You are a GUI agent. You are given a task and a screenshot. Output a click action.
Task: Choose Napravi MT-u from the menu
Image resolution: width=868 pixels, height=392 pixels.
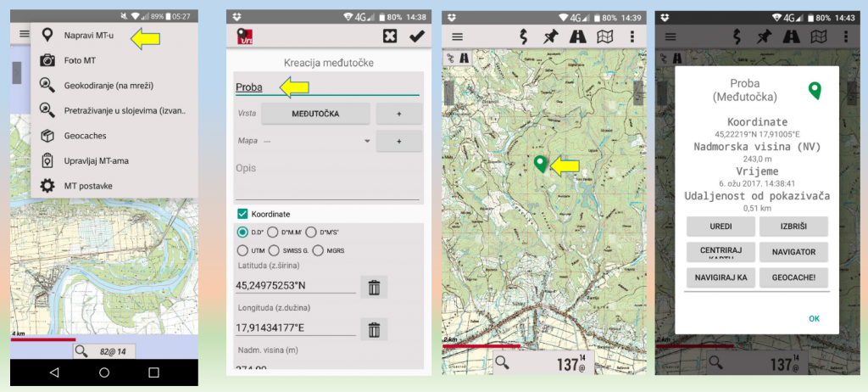pos(89,36)
